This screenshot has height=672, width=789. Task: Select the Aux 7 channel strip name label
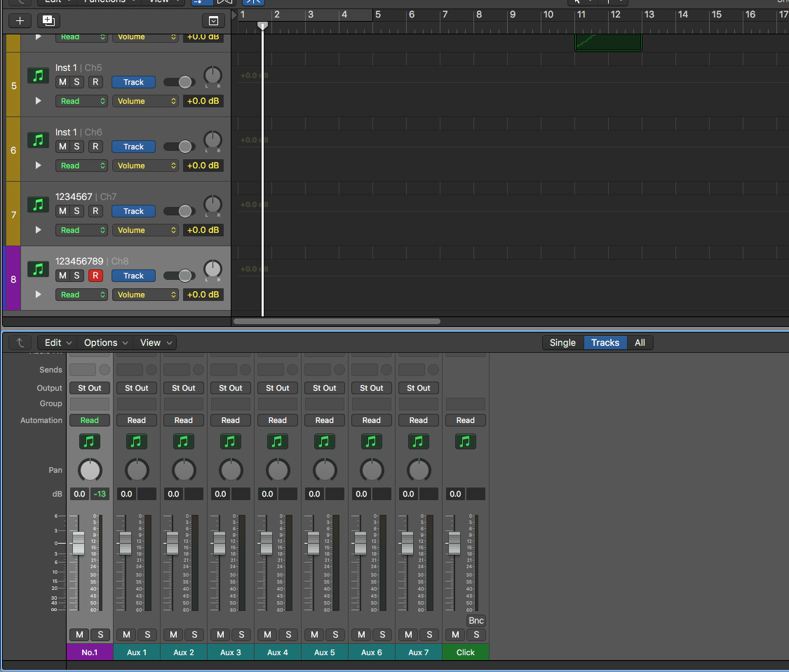(x=418, y=652)
